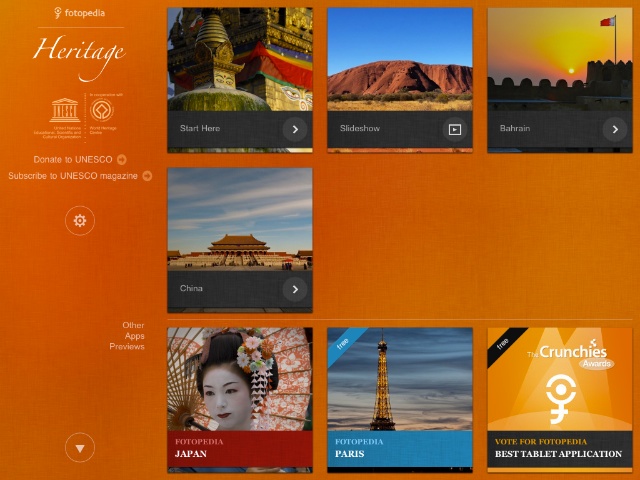Click the chevron on China tile
This screenshot has width=640, height=480.
coord(295,289)
